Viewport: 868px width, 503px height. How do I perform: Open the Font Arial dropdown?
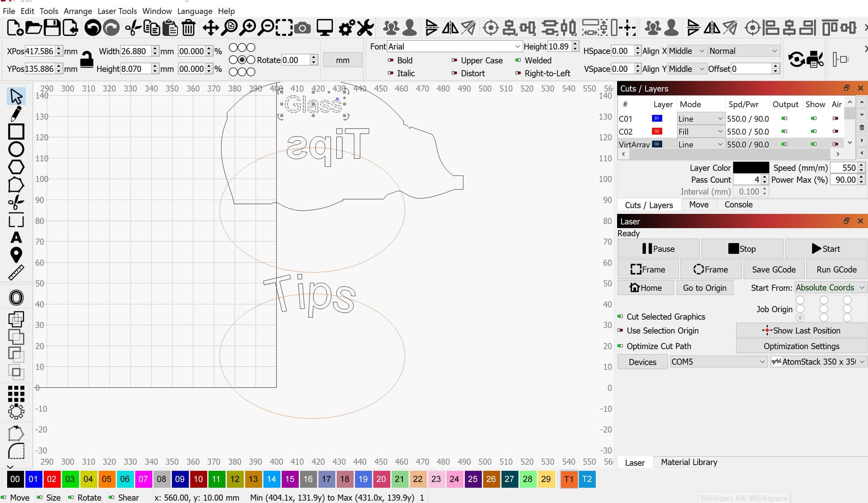517,47
